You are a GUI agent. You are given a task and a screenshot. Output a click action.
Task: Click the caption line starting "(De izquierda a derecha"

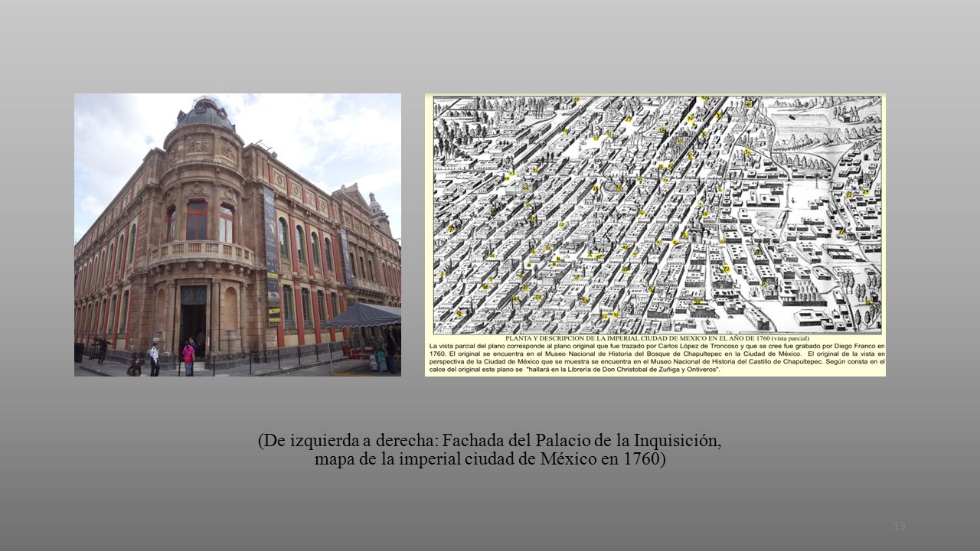tap(490, 442)
